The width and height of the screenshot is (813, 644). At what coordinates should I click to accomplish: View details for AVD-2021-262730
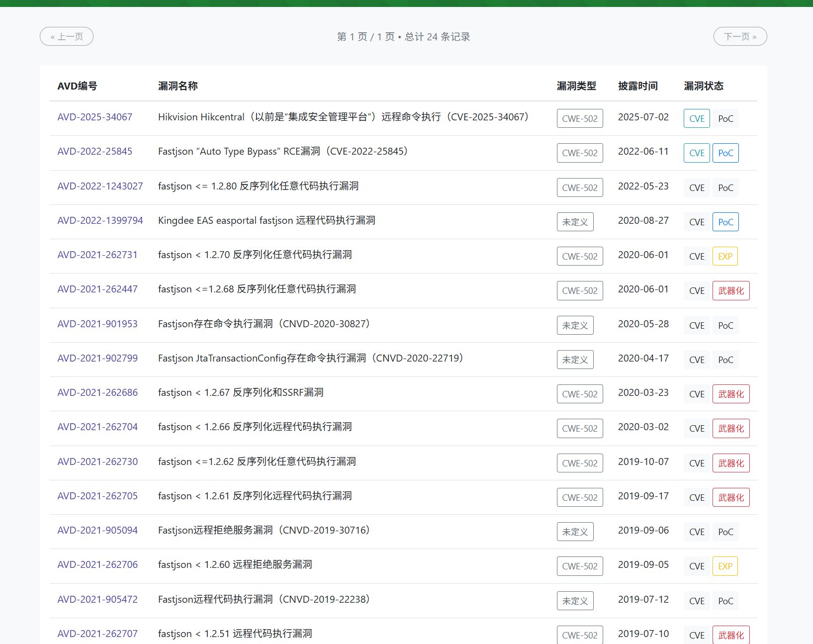pyautogui.click(x=97, y=461)
